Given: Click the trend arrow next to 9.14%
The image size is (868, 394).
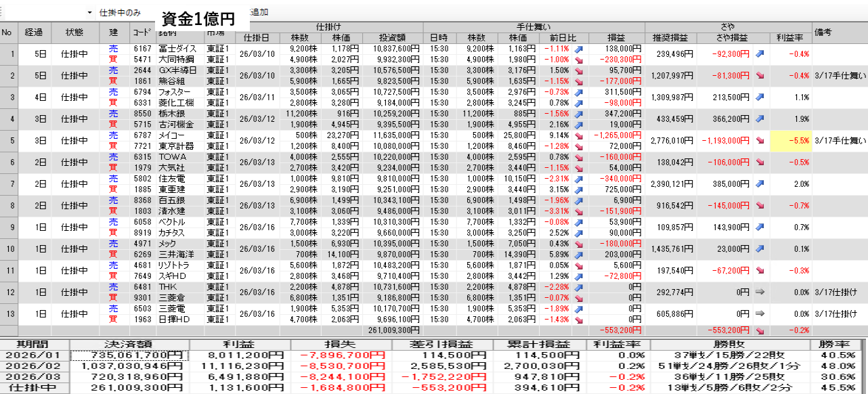Looking at the screenshot, I should coord(579,135).
